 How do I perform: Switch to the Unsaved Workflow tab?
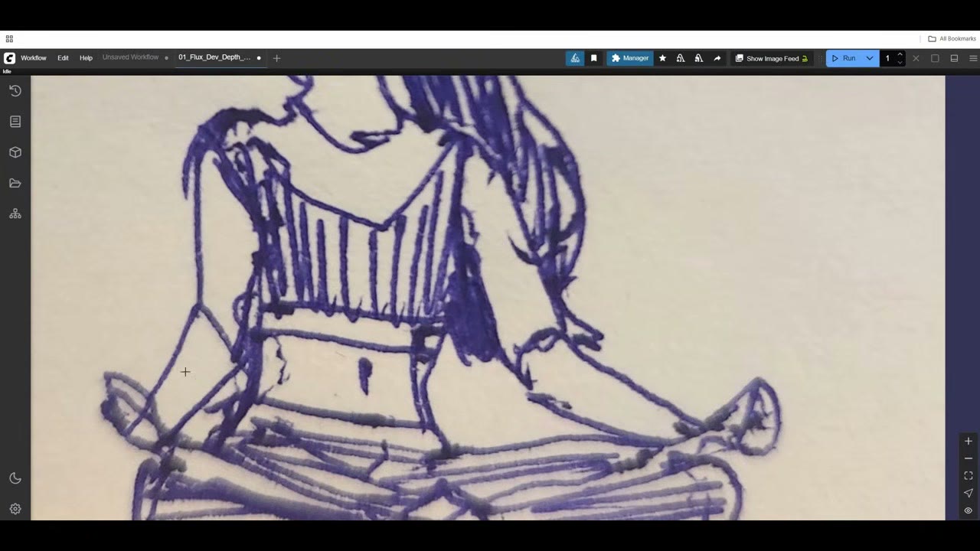click(x=131, y=57)
